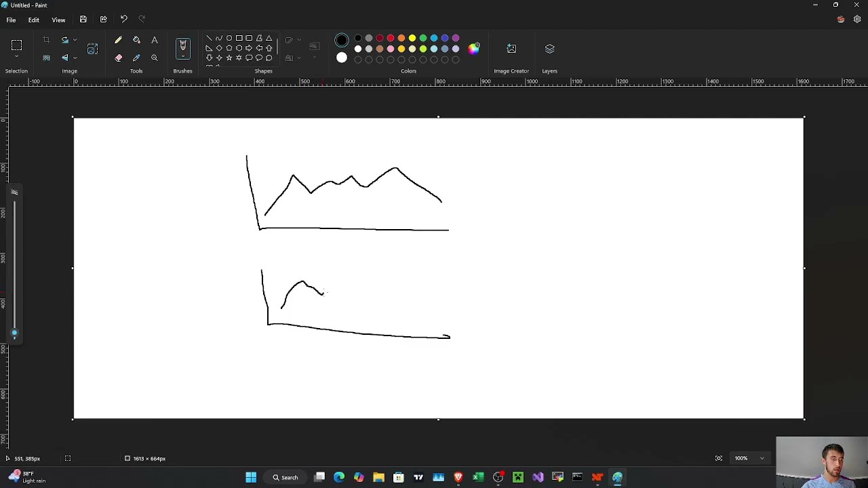Image resolution: width=868 pixels, height=488 pixels.
Task: Open the File menu
Action: click(11, 20)
